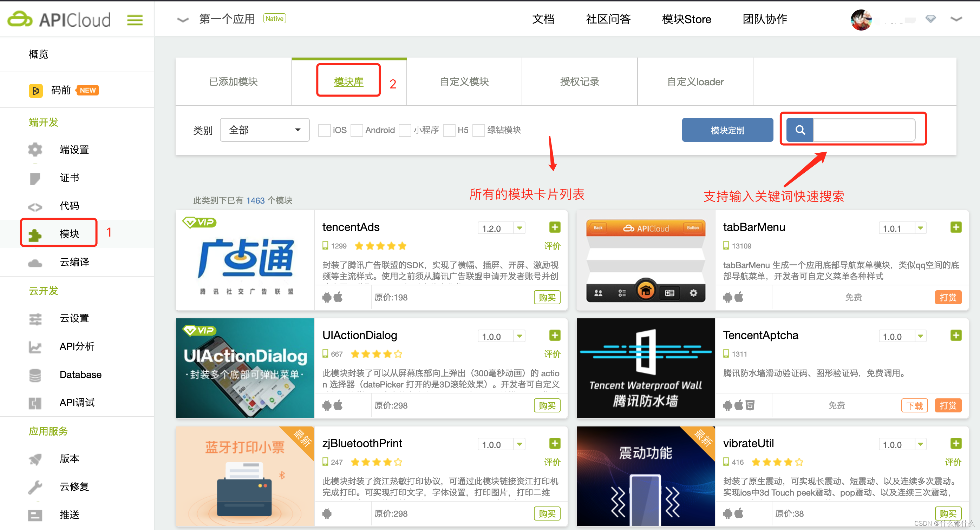This screenshot has height=530, width=980.
Task: Tick the 绿钻模块 checkbox
Action: tap(478, 131)
